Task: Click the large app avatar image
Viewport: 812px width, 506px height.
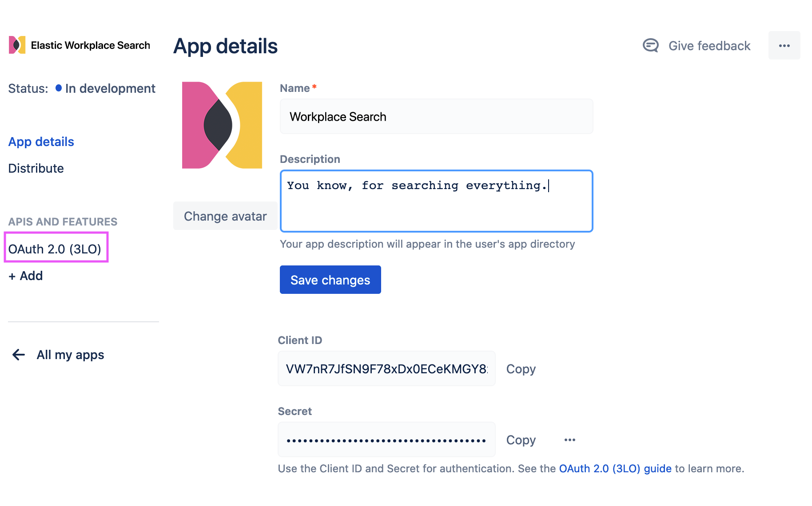Action: coord(222,125)
